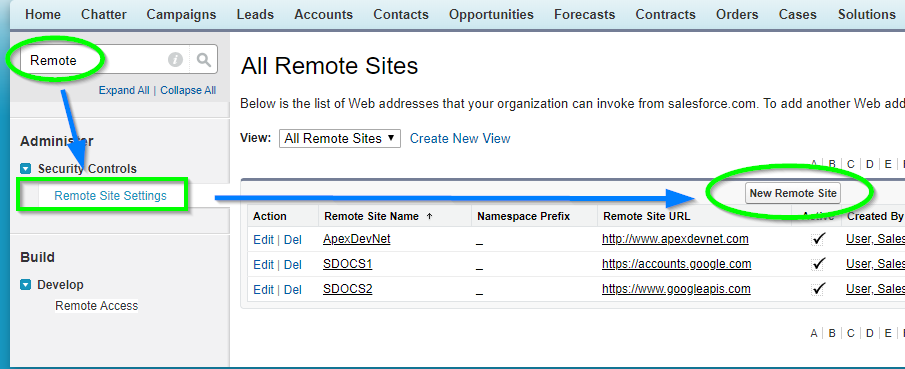Image resolution: width=905 pixels, height=369 pixels.
Task: Open the All Remote Sites view dropdown
Action: pos(339,139)
